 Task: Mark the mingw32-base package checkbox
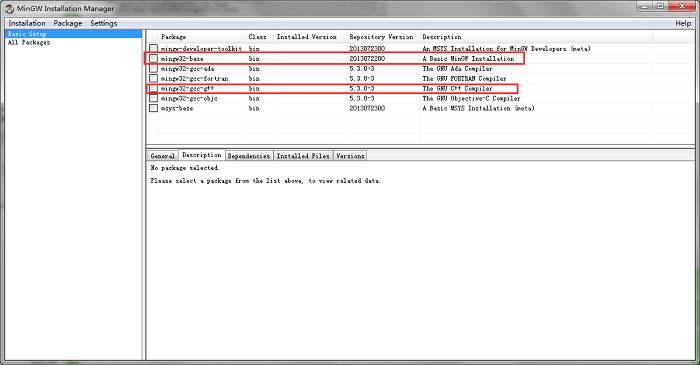pyautogui.click(x=153, y=58)
